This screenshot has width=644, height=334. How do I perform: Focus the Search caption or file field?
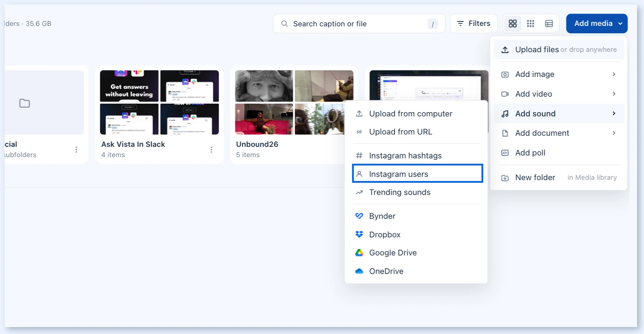coord(359,23)
